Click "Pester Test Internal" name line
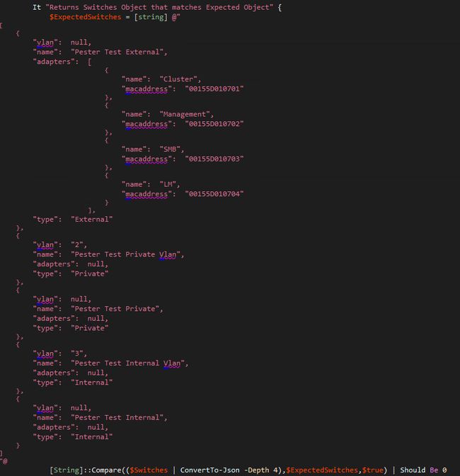This screenshot has width=460, height=476. tap(100, 417)
